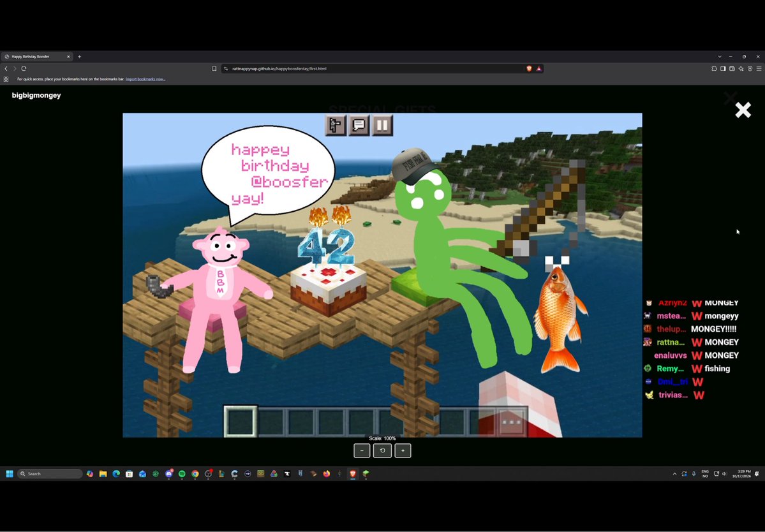765x532 pixels.
Task: Bookmark this page with the bookmark icon
Action: click(x=214, y=69)
